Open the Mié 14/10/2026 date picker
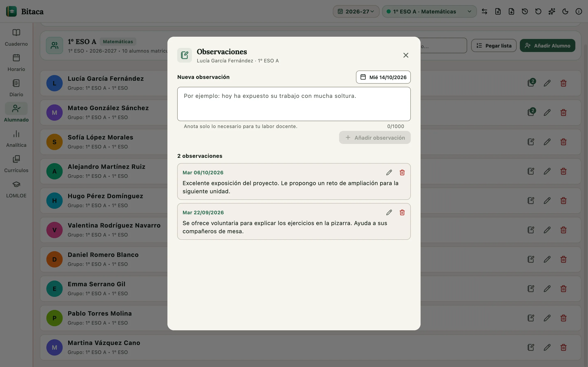The width and height of the screenshot is (588, 367). 383,77
